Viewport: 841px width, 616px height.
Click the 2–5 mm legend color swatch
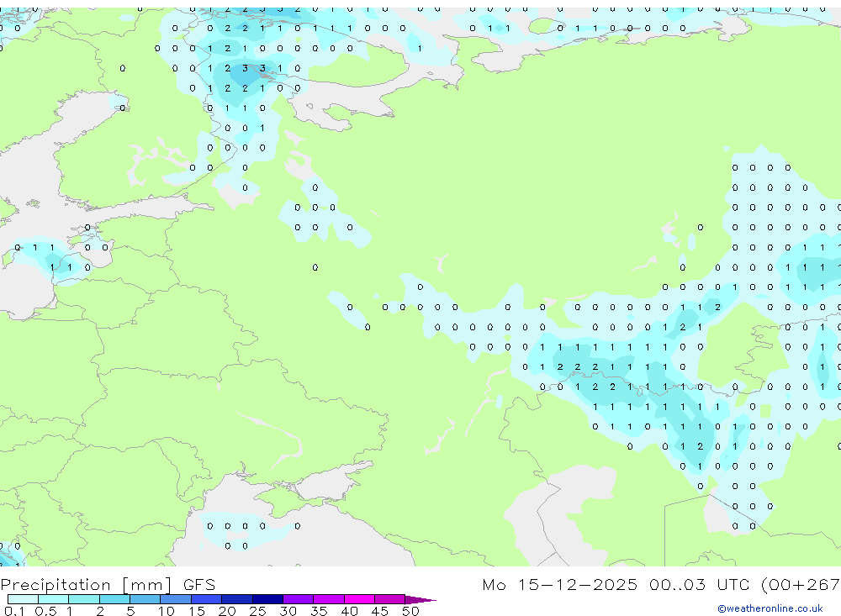(x=114, y=599)
